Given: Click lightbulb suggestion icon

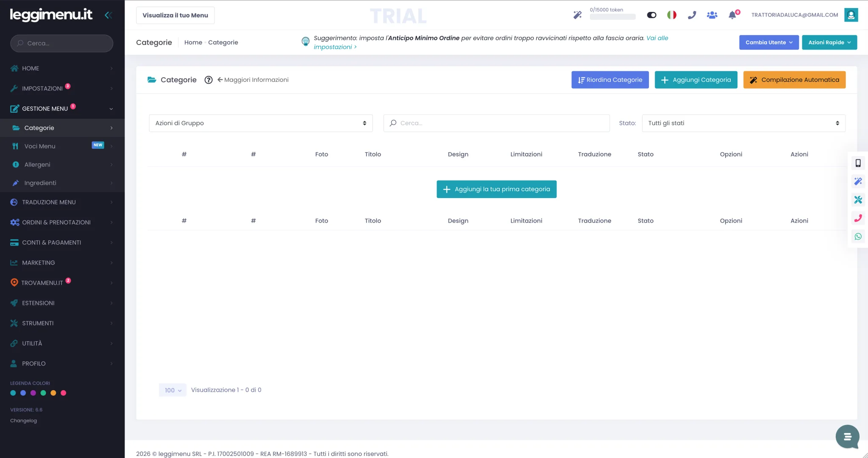Looking at the screenshot, I should 306,42.
